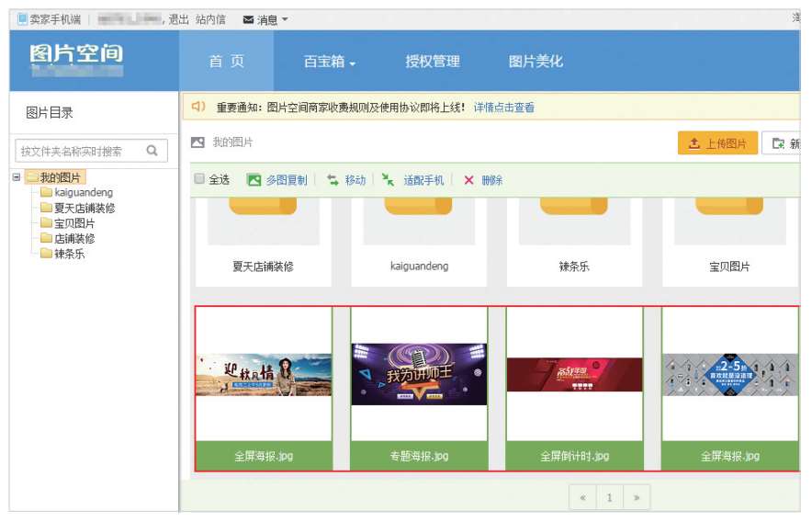This screenshot has width=812, height=522.
Task: Click the red delete X icon (删除)
Action: click(x=468, y=180)
